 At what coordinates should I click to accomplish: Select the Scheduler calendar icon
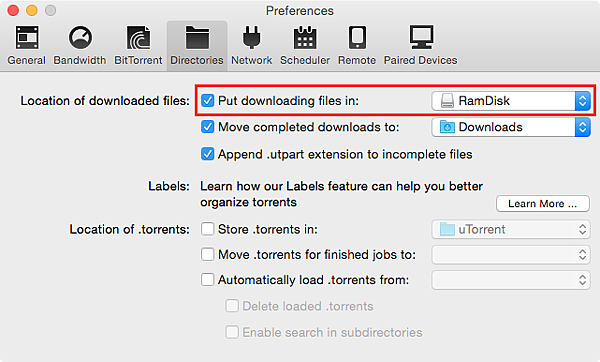click(305, 38)
